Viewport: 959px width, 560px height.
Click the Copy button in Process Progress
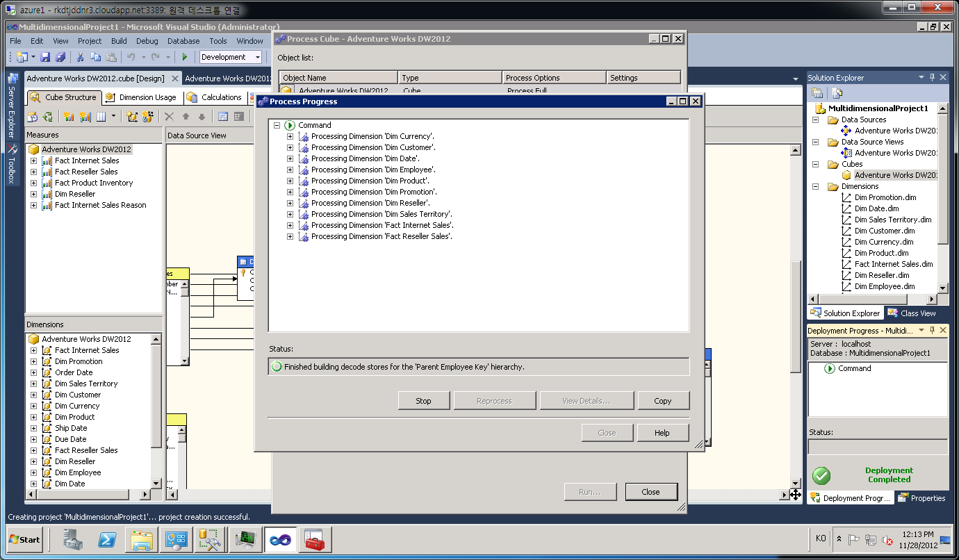pos(663,401)
